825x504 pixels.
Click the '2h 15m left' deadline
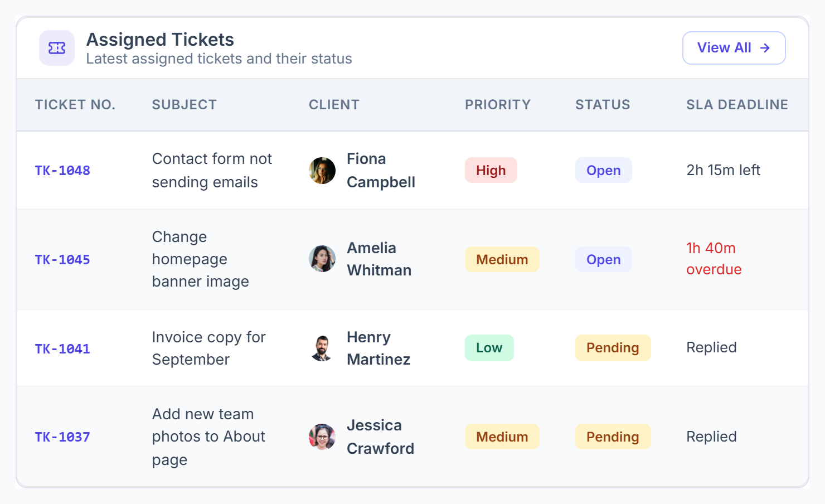724,170
